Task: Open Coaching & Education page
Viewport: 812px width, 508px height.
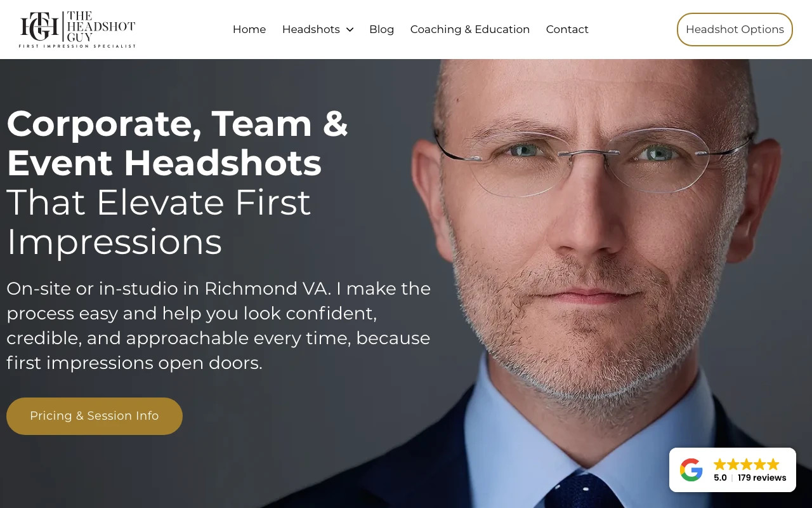Action: (x=470, y=29)
